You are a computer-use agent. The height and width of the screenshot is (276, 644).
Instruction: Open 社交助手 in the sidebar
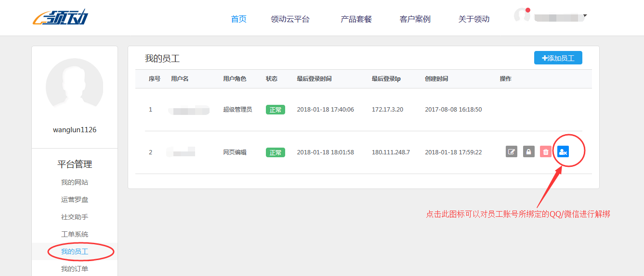coord(75,217)
